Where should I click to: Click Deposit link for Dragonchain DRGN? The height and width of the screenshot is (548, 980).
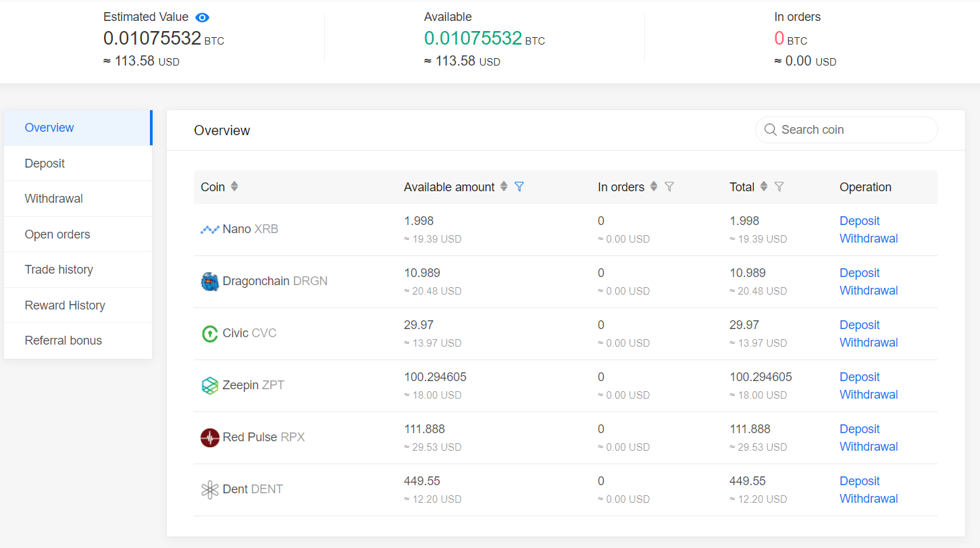point(859,273)
